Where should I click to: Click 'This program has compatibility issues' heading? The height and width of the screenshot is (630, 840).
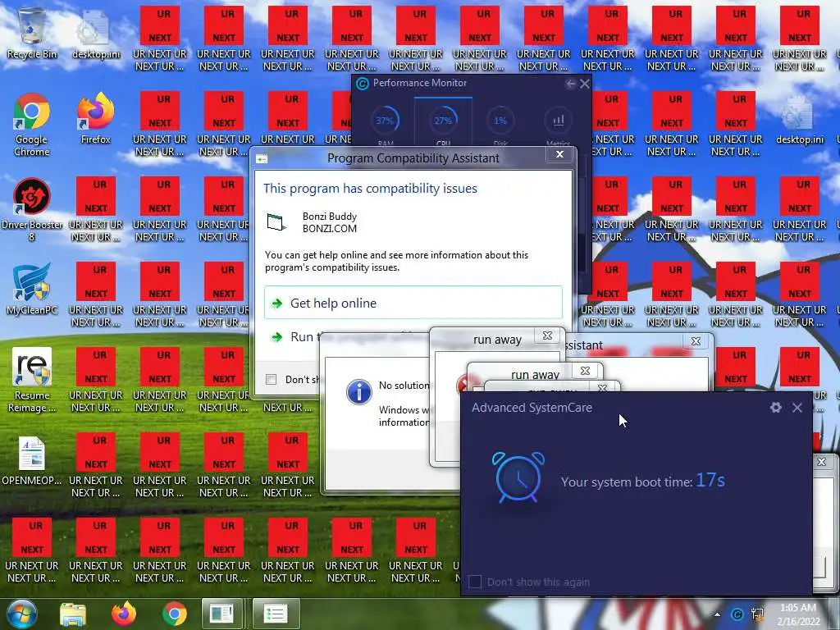coord(370,189)
